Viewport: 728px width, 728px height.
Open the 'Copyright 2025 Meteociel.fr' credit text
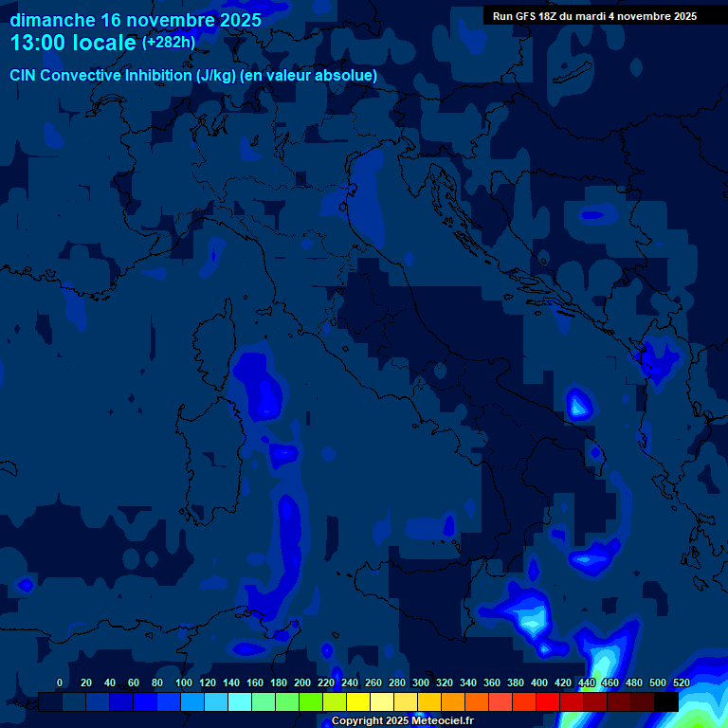(402, 720)
